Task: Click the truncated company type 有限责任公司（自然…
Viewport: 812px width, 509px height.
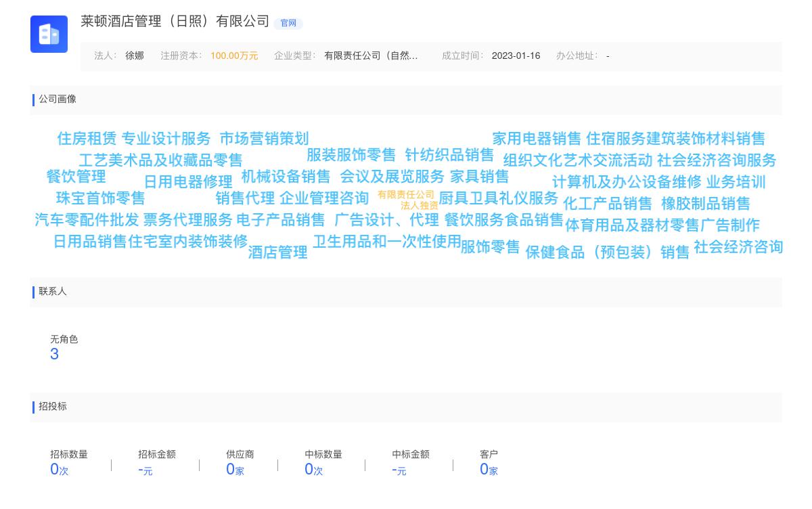Action: click(x=371, y=56)
